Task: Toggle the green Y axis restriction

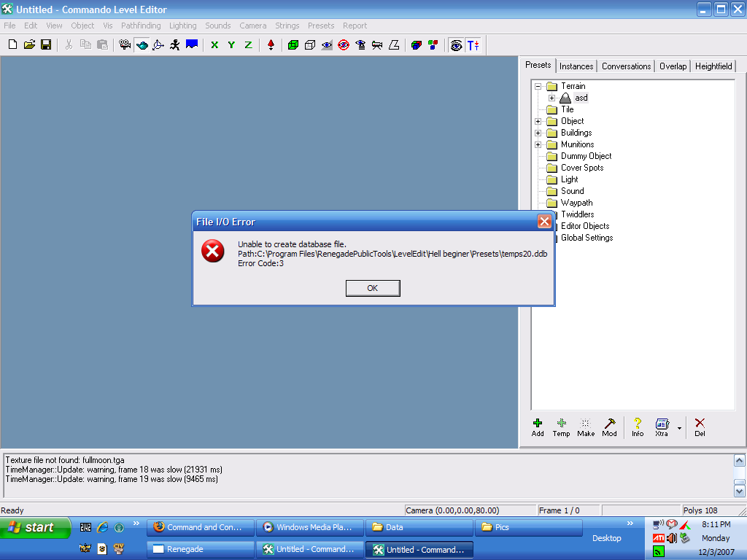Action: 231,45
